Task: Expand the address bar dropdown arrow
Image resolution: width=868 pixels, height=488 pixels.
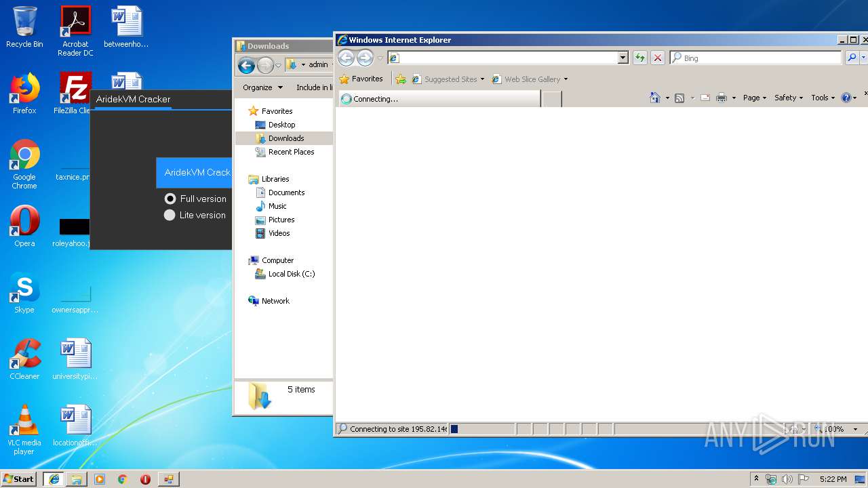Action: tap(623, 58)
